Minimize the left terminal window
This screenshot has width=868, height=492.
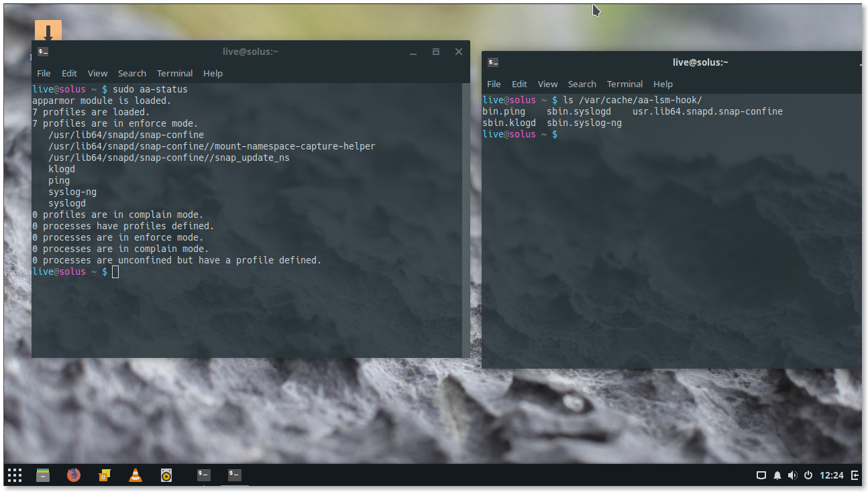click(413, 52)
